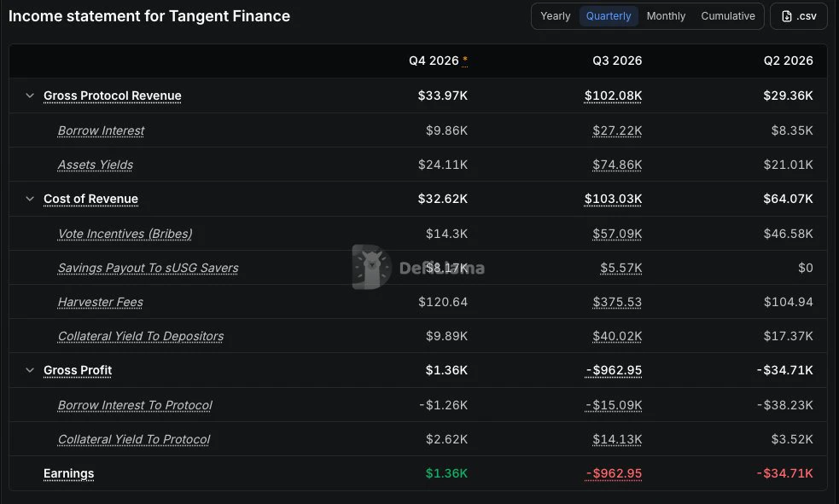Click the Borrow Interest row label
The width and height of the screenshot is (839, 504).
point(101,130)
